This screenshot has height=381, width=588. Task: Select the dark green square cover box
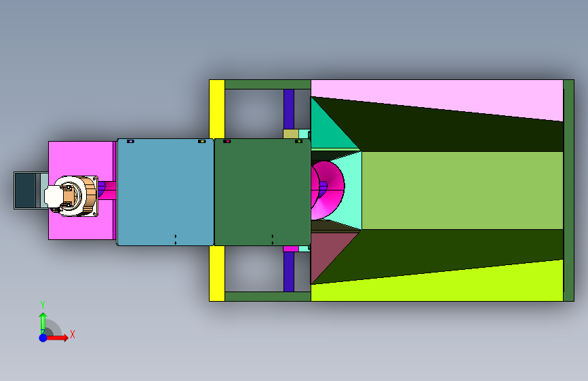(x=262, y=193)
